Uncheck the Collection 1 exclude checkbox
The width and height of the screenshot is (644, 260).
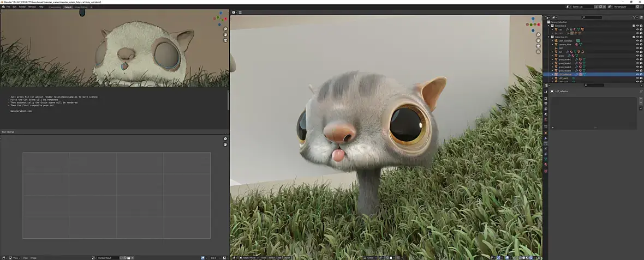tap(634, 26)
